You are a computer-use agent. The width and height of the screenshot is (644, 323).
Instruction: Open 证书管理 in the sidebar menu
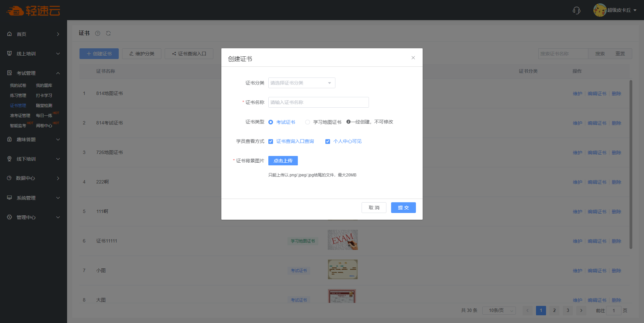coord(18,105)
